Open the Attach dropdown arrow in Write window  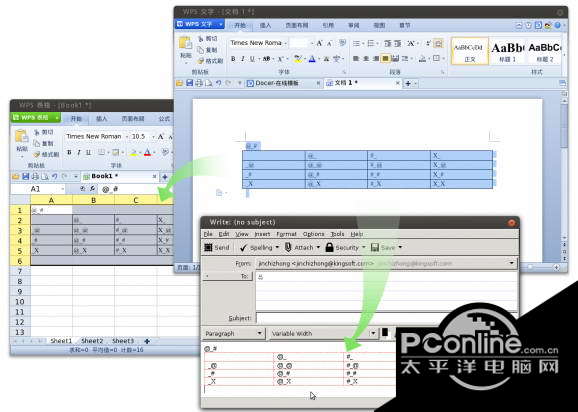[x=318, y=247]
